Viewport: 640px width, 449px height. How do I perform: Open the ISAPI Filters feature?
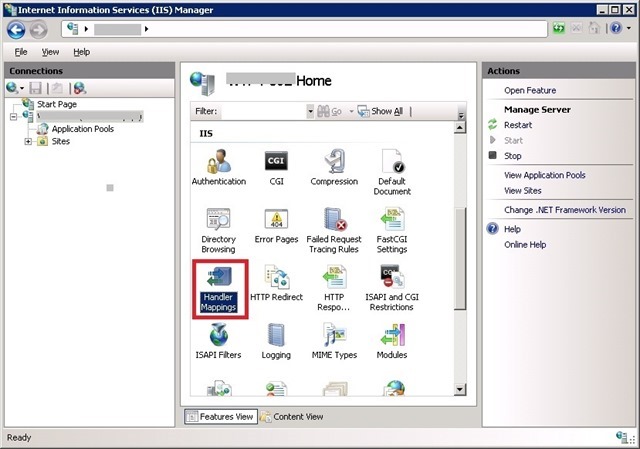(218, 341)
